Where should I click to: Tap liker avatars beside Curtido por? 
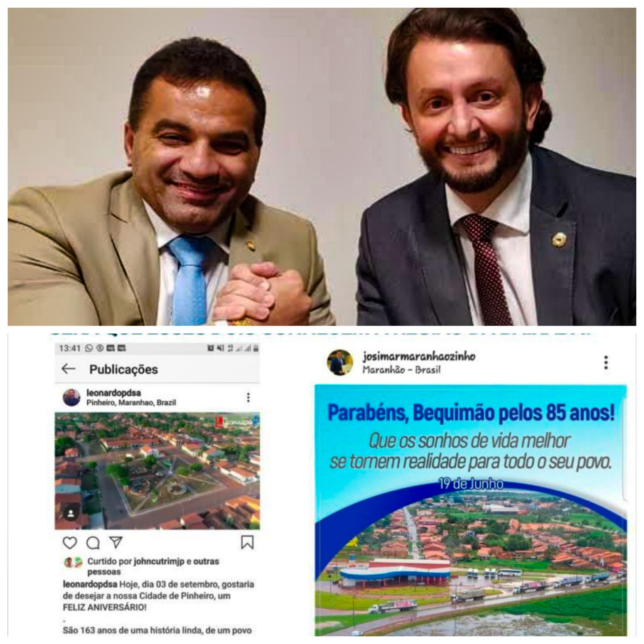pos(73,562)
